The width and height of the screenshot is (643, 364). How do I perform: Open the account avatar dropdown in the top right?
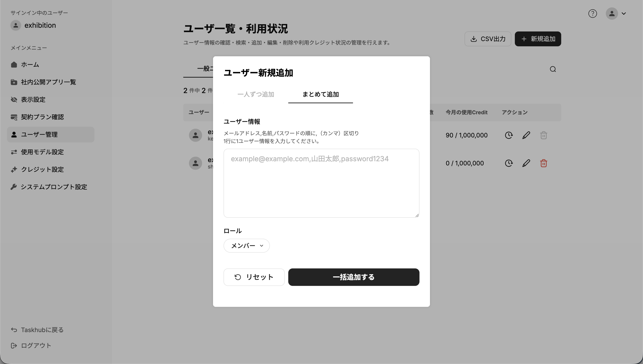pyautogui.click(x=616, y=14)
